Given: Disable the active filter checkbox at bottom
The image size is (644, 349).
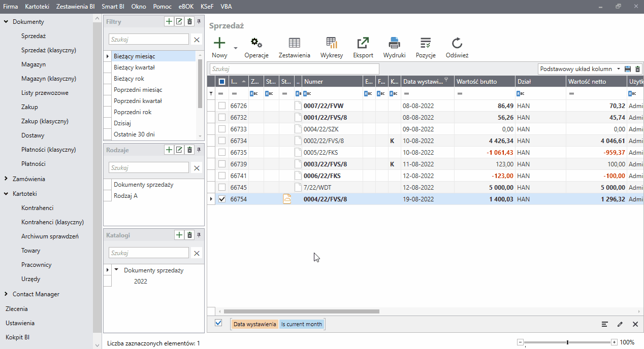Looking at the screenshot, I should click(x=218, y=323).
